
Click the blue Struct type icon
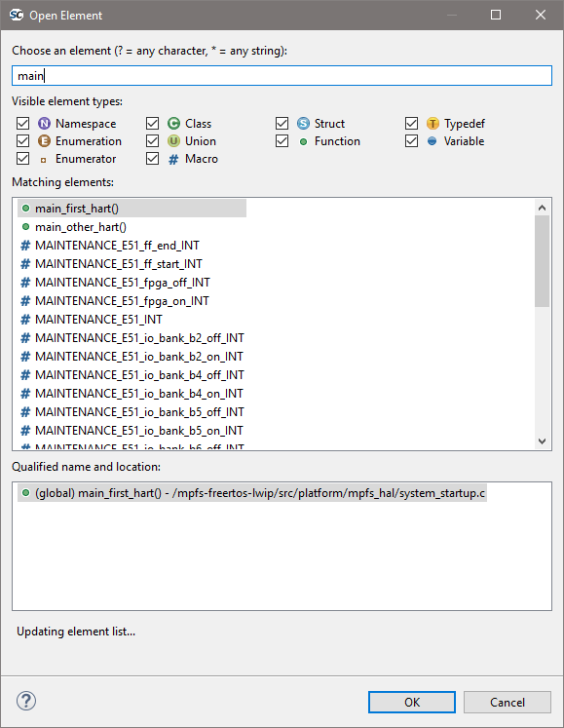pyautogui.click(x=303, y=124)
